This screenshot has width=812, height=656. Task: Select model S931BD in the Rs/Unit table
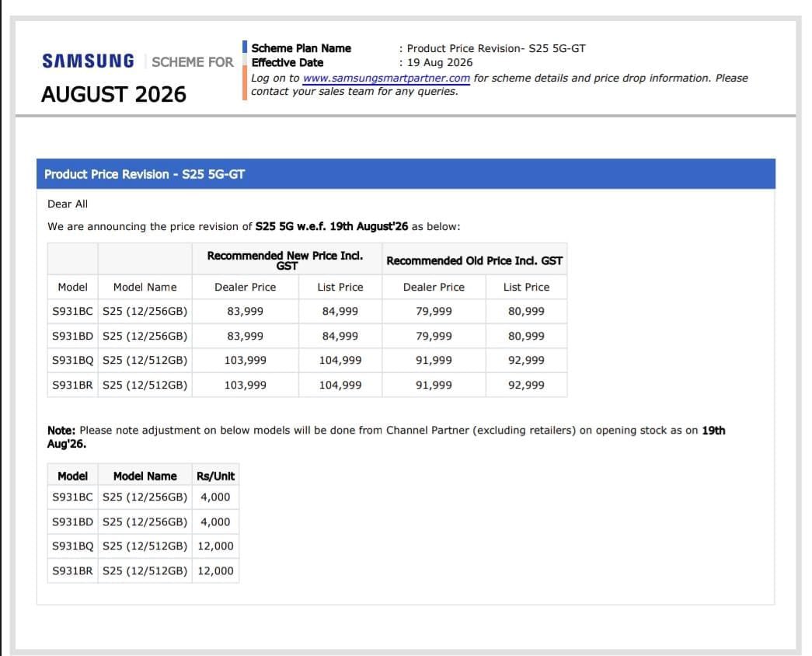(72, 522)
